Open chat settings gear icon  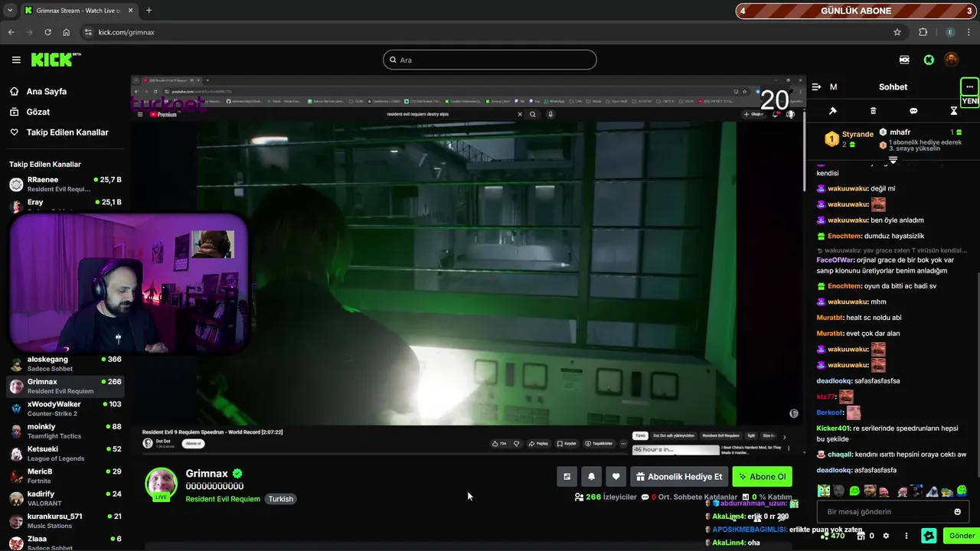click(886, 536)
